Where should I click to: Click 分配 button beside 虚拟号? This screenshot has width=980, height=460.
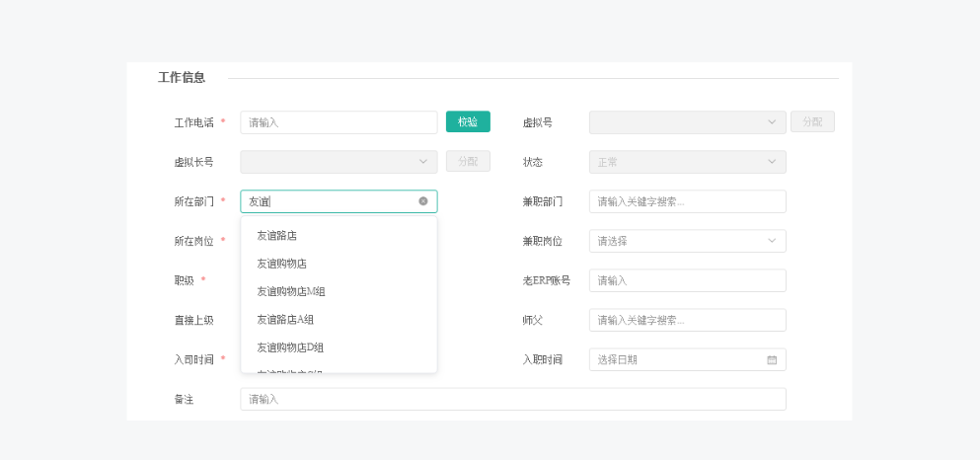(x=812, y=122)
